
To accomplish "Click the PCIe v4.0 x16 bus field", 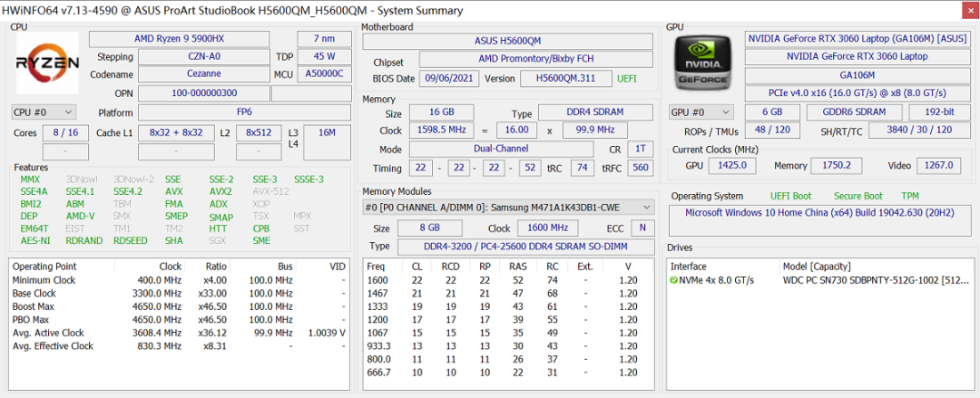I will [x=857, y=93].
